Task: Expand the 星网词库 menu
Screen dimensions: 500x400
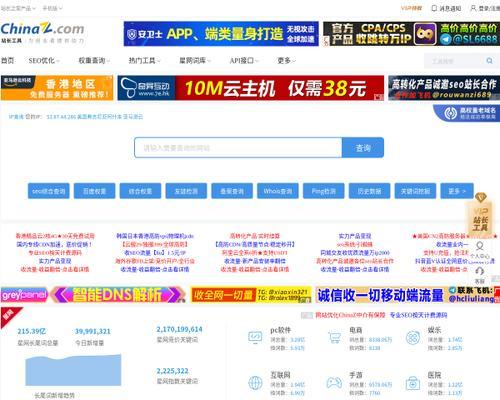Action: [x=195, y=61]
